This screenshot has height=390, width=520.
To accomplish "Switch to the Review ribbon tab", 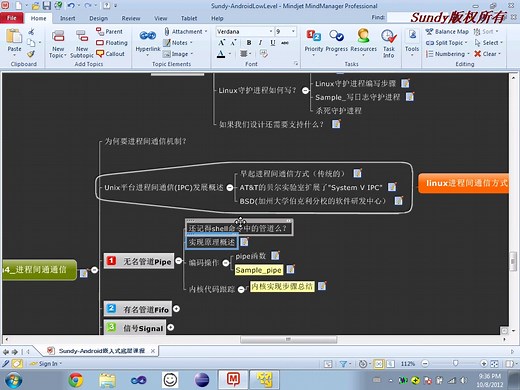I will (131, 18).
